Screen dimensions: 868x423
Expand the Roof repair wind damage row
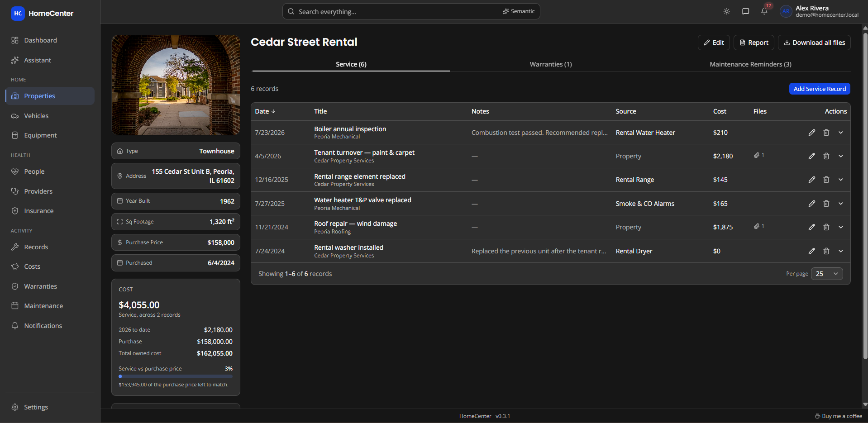tap(841, 227)
